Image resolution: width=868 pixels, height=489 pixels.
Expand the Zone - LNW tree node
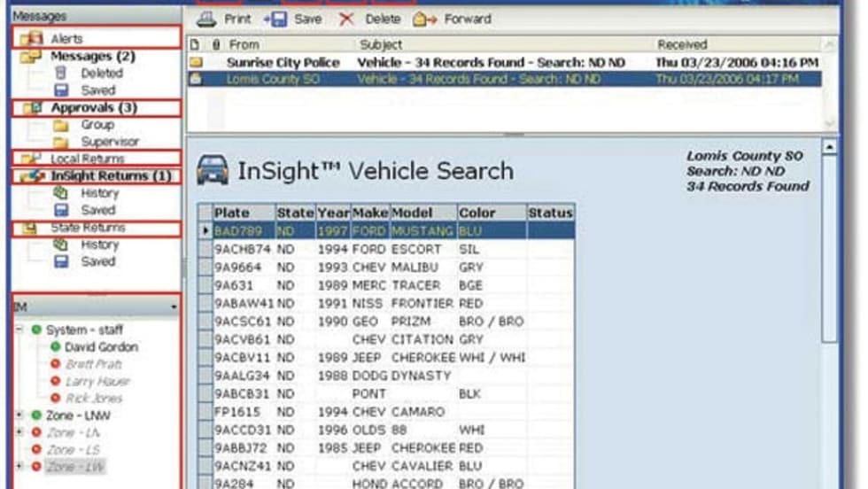click(19, 415)
